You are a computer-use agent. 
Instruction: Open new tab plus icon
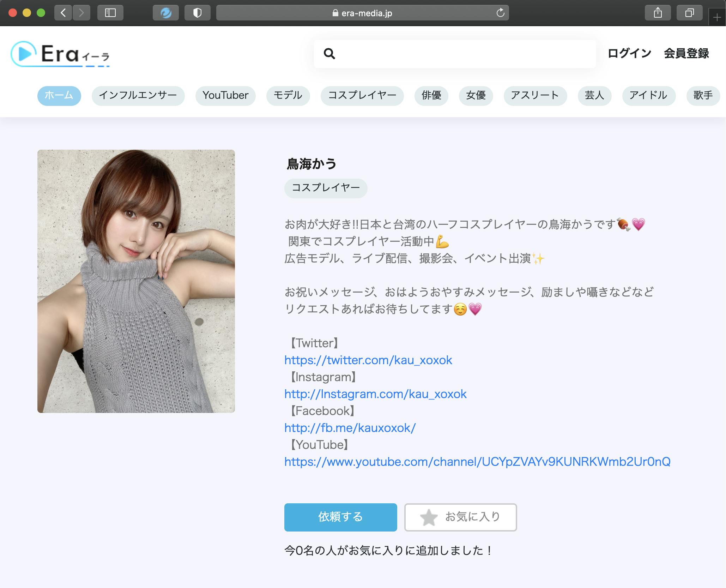(717, 18)
